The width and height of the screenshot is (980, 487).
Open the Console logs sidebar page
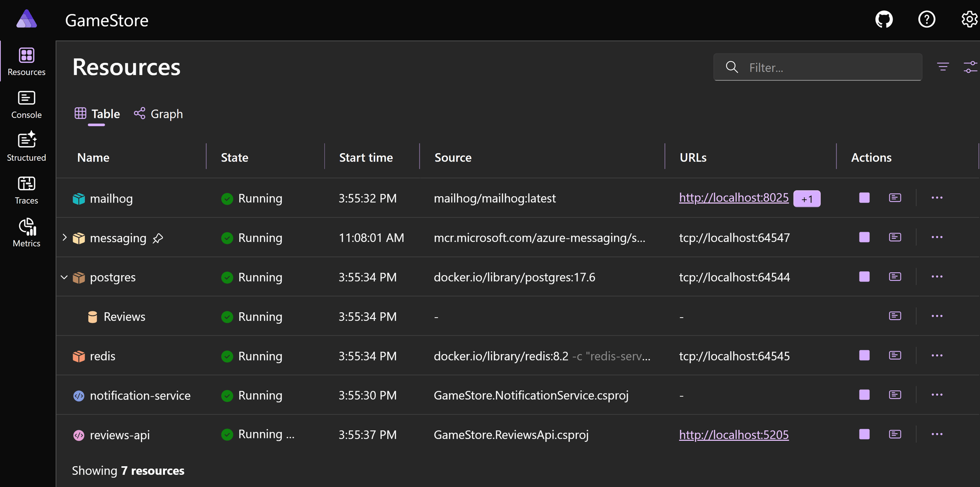[27, 105]
